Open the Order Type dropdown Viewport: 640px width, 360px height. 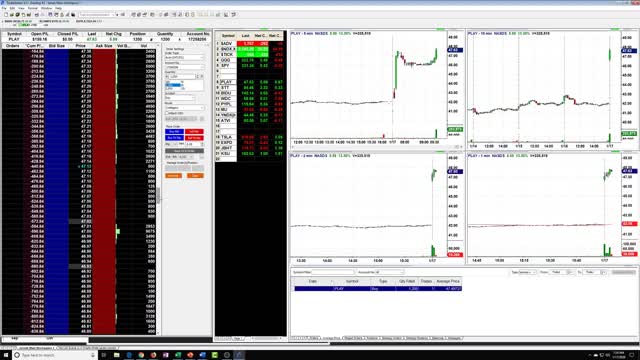(x=184, y=58)
